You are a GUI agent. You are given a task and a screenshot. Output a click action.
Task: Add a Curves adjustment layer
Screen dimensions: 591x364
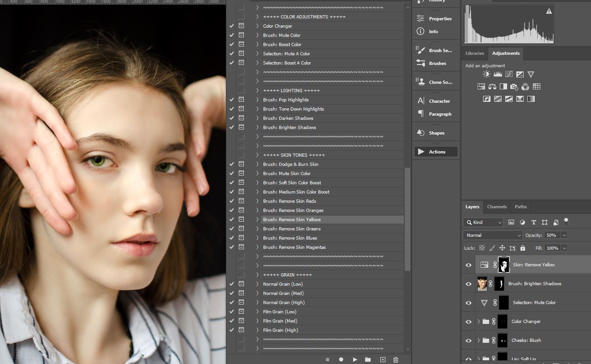click(509, 74)
